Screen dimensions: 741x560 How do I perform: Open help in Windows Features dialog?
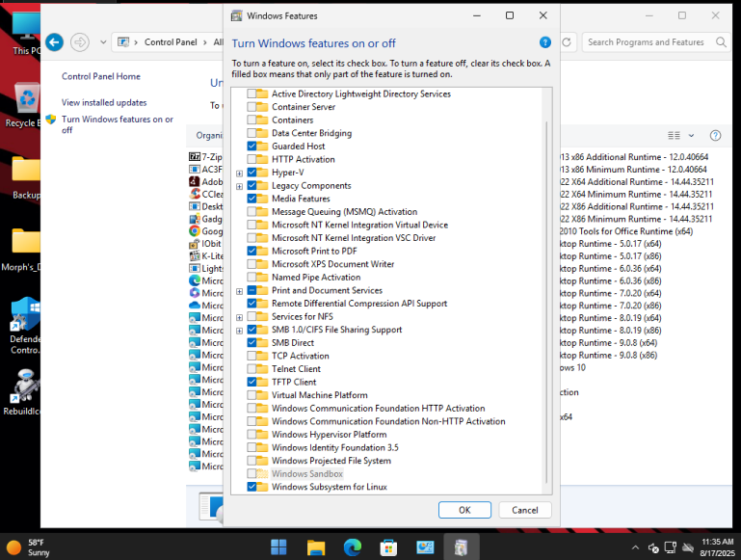[x=544, y=42]
